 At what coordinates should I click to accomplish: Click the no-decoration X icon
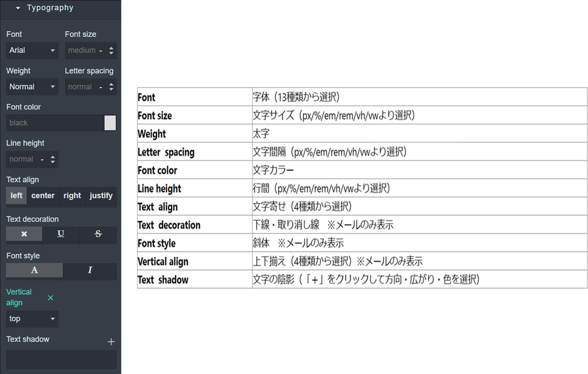24,234
